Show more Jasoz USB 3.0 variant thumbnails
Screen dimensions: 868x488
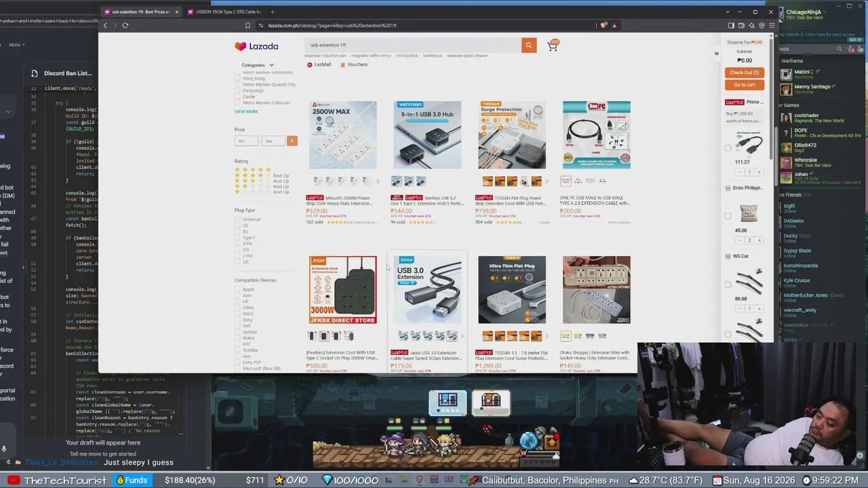pos(462,336)
